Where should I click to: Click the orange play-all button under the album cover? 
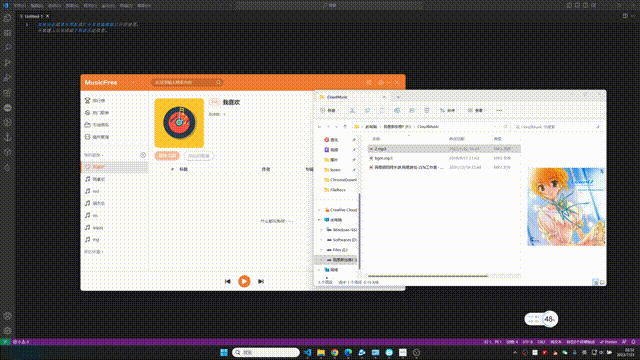coord(167,156)
